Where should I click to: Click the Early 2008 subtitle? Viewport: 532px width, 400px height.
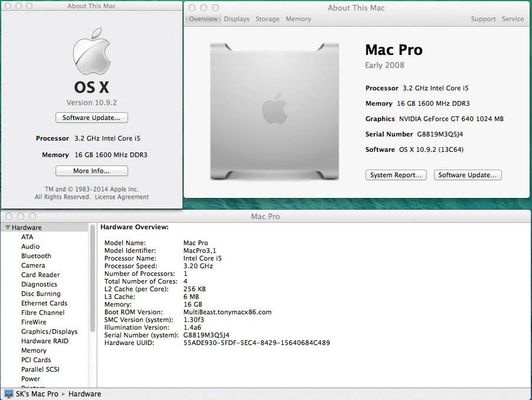coord(384,65)
